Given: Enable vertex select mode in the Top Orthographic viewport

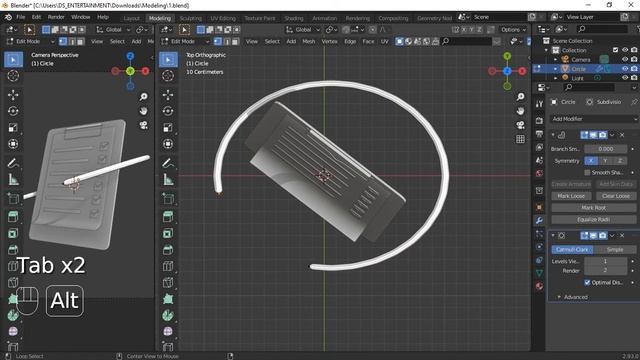Looking at the screenshot, I should [x=218, y=42].
